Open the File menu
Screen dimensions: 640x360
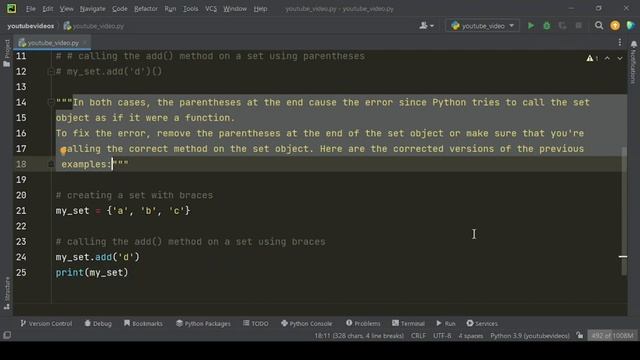point(31,9)
